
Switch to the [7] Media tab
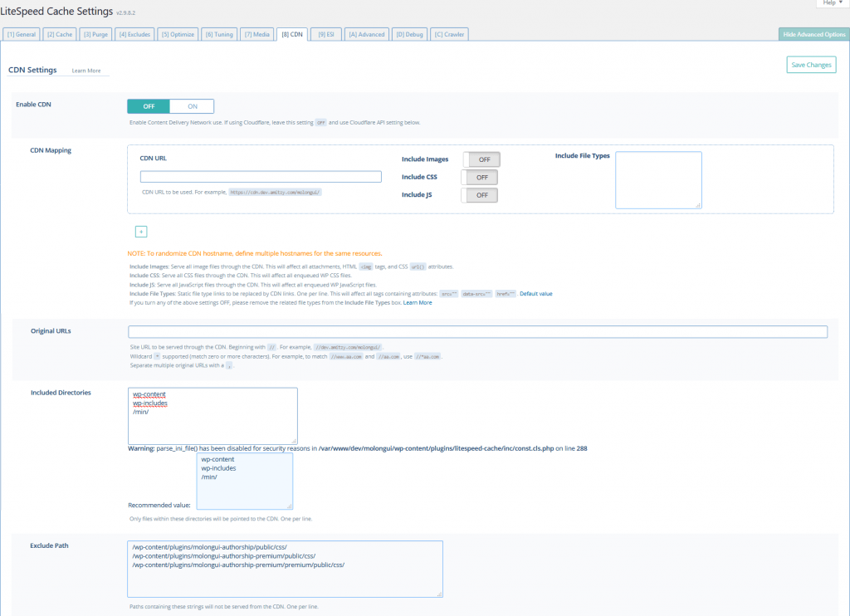pyautogui.click(x=257, y=34)
